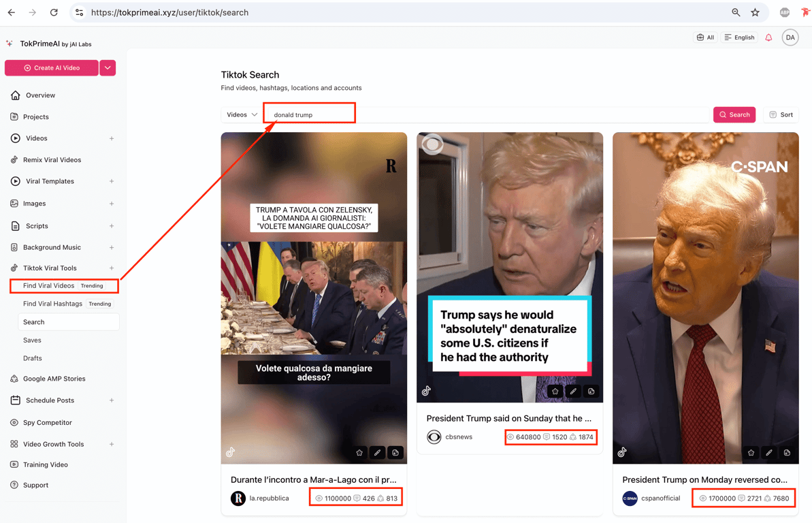Open 'President Trump said on Sunday' title

coord(508,418)
